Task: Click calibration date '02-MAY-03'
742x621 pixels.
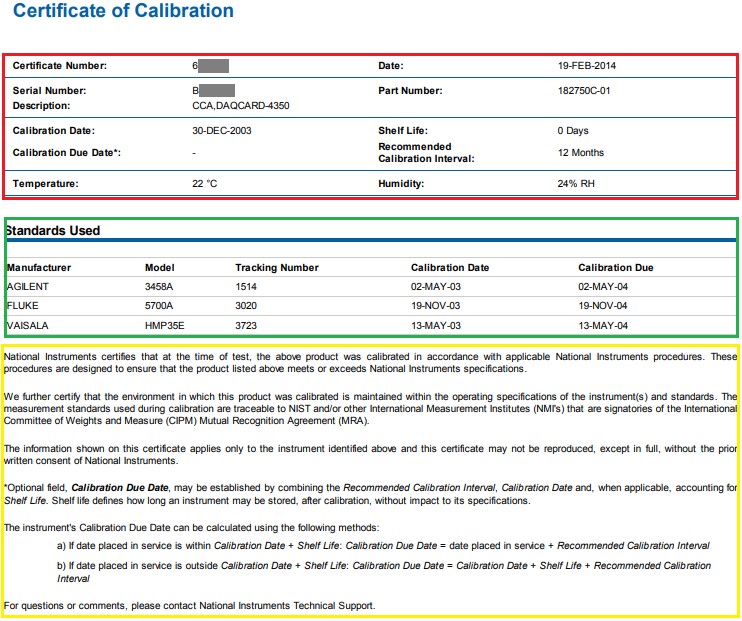Action: (436, 286)
